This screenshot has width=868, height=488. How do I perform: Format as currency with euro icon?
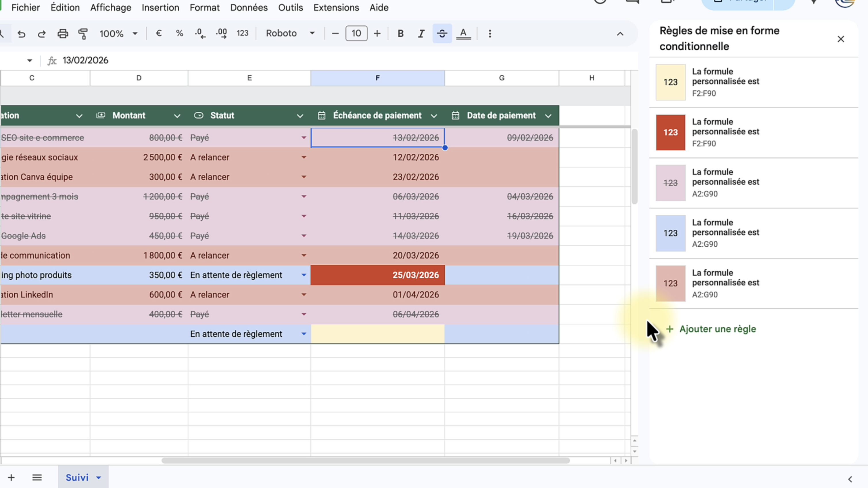tap(159, 33)
